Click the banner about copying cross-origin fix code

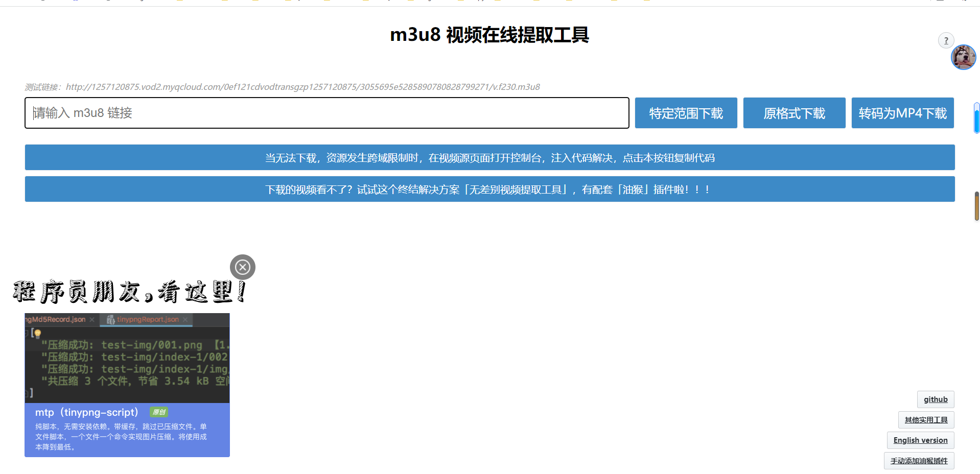click(489, 157)
